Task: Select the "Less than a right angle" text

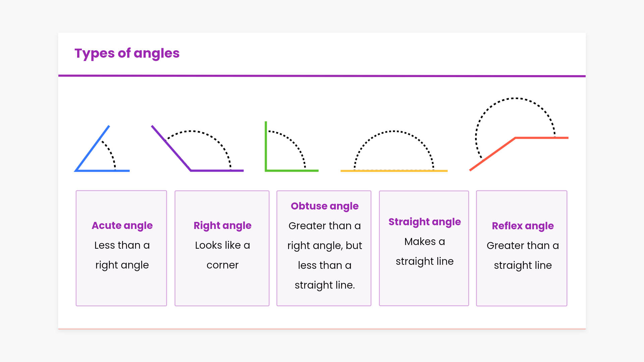Action: pyautogui.click(x=122, y=255)
